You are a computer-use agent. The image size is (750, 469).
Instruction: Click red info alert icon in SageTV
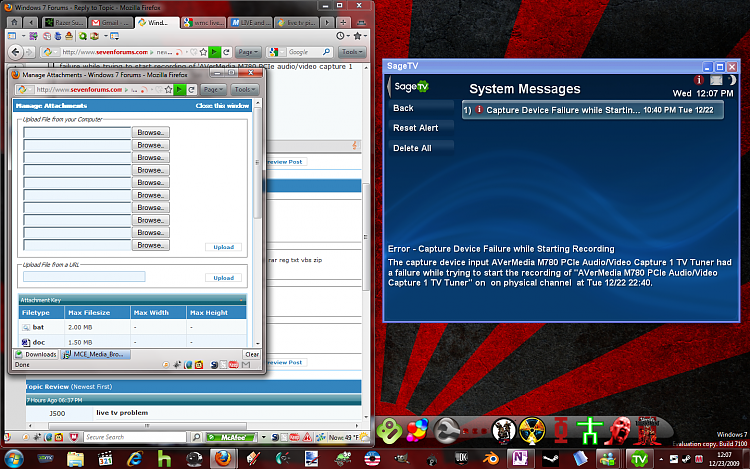[x=699, y=80]
